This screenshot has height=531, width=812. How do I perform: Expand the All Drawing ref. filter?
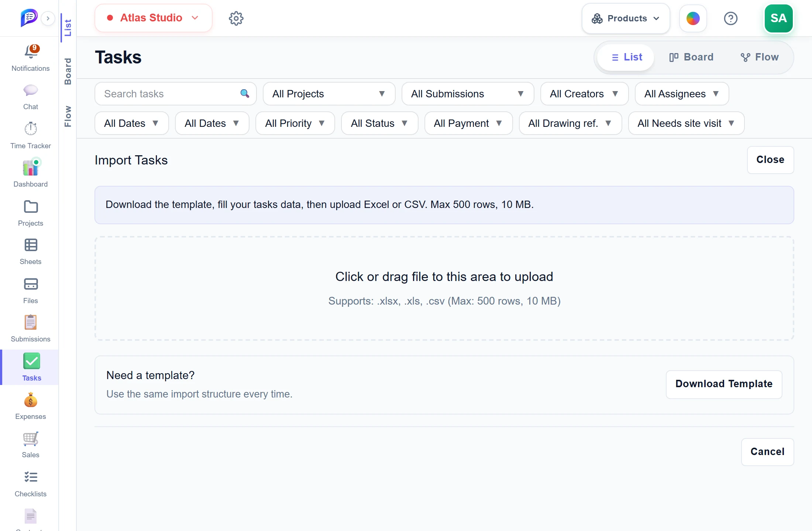point(571,123)
